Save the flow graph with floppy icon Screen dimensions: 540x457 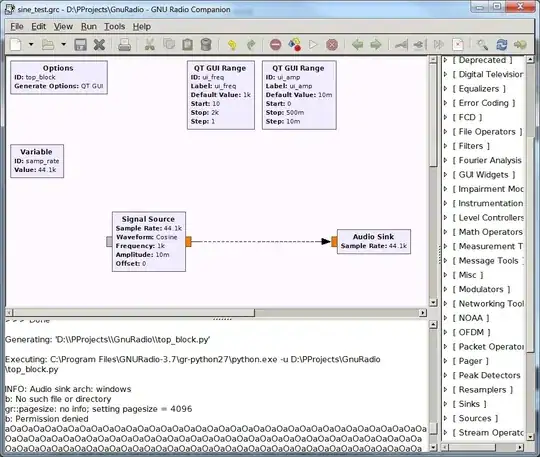coord(81,45)
